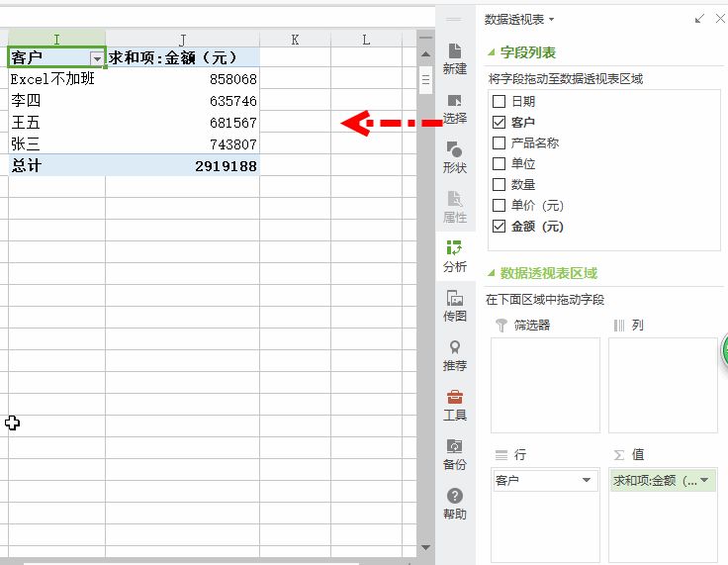The image size is (728, 565).
Task: Enable the 产品名称 field checkbox
Action: [x=499, y=142]
